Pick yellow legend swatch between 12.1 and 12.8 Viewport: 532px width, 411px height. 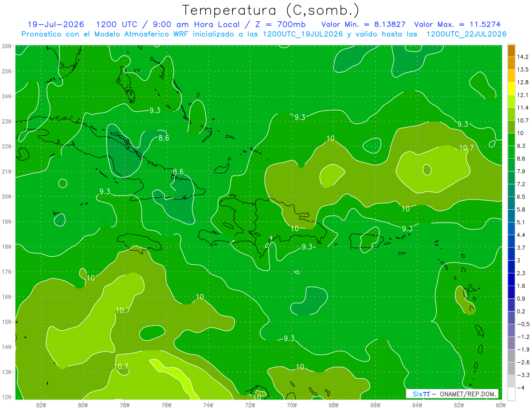click(x=511, y=89)
